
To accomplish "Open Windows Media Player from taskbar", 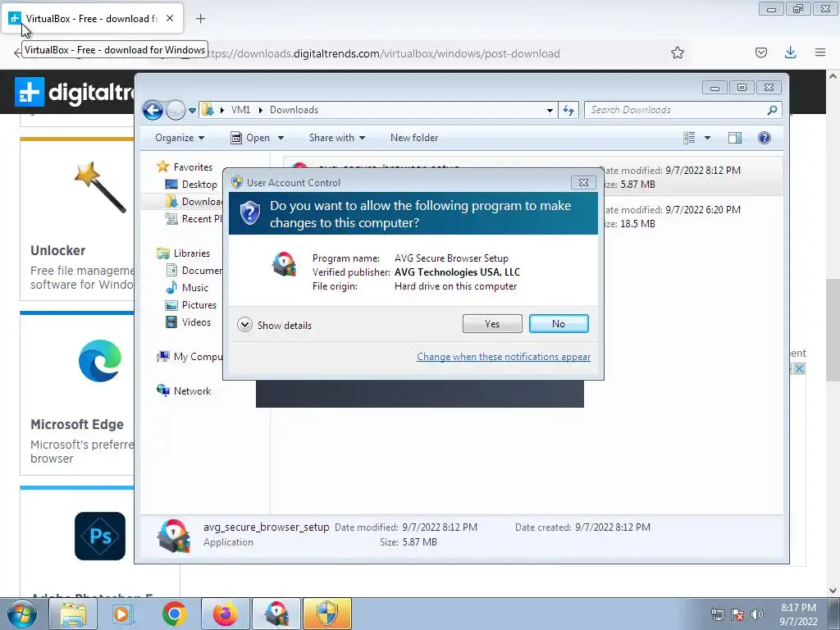I will [x=123, y=614].
